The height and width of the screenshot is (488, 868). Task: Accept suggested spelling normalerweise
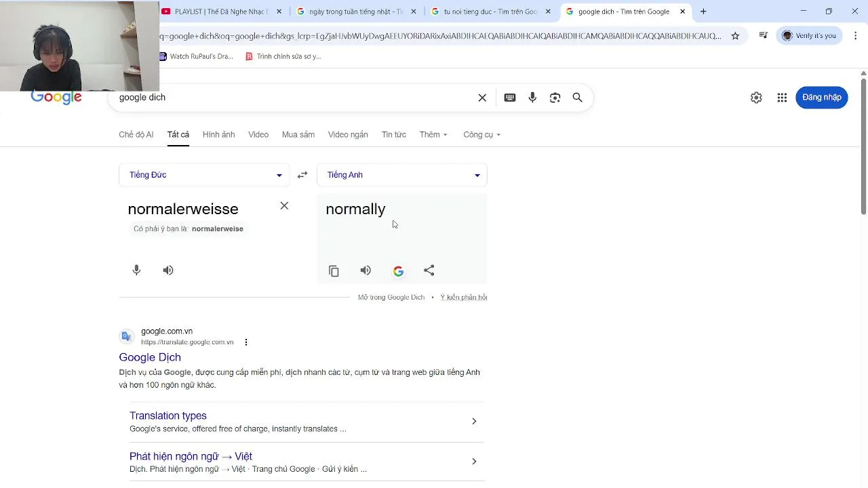[x=218, y=229]
